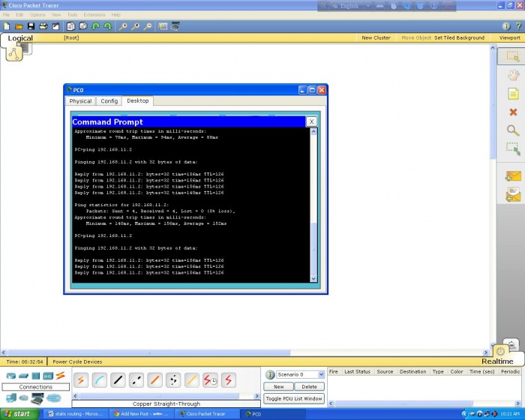The height and width of the screenshot is (420, 525).
Task: Click the Print toolbar icon
Action: 43,26
